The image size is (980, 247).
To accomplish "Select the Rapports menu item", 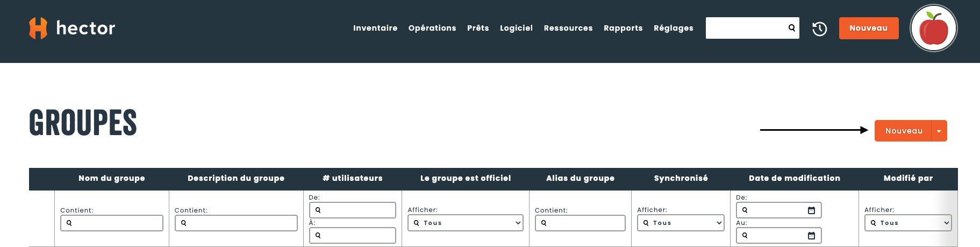I will (x=623, y=28).
